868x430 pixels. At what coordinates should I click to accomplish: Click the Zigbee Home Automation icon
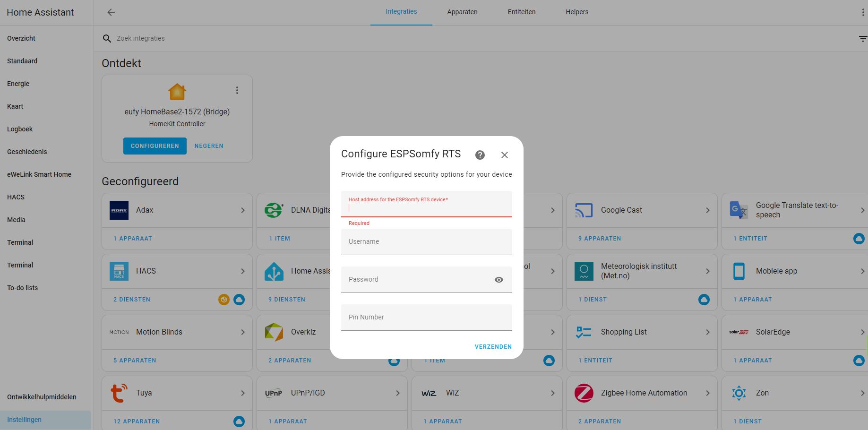pyautogui.click(x=583, y=393)
